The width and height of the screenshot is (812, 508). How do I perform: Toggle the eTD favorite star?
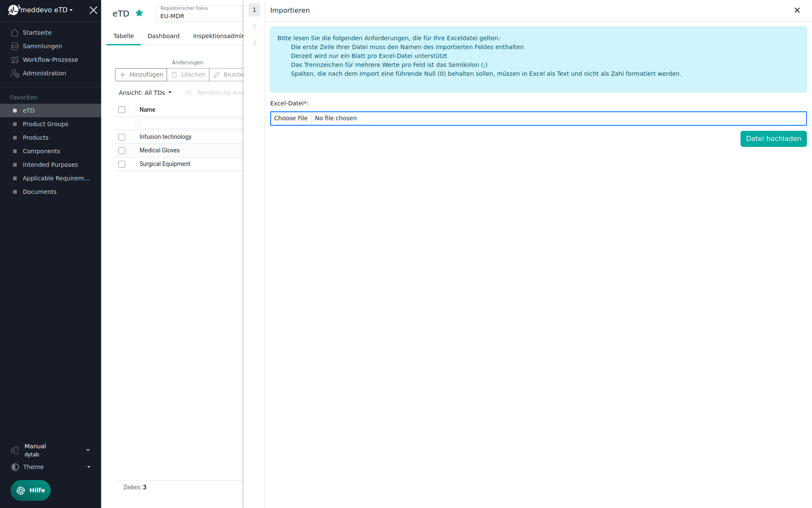[139, 13]
